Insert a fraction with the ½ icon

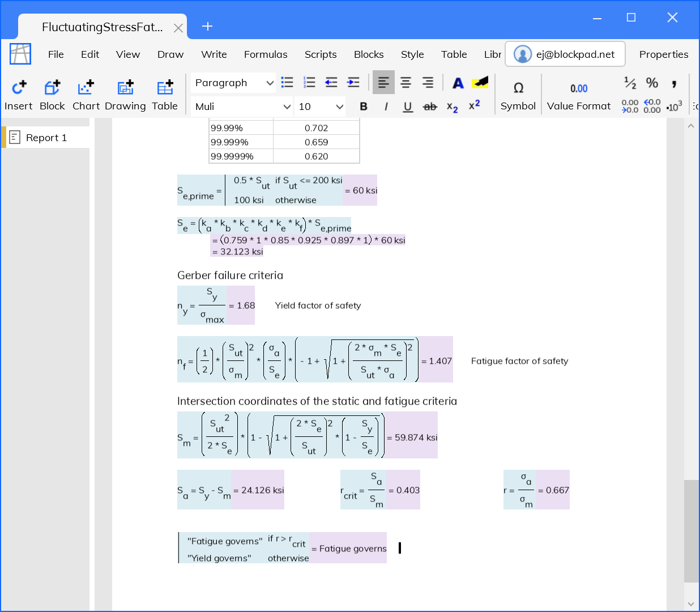click(629, 83)
